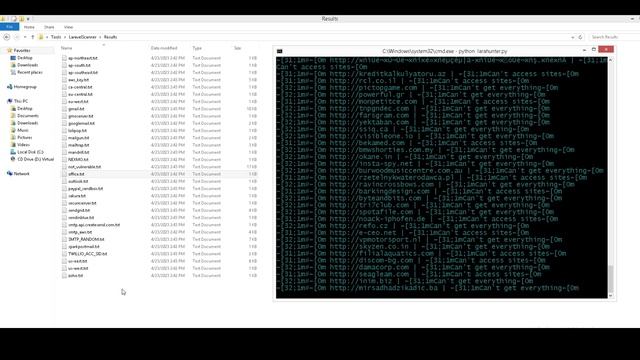
Task: Sort files by Date modified column
Action: (x=164, y=48)
